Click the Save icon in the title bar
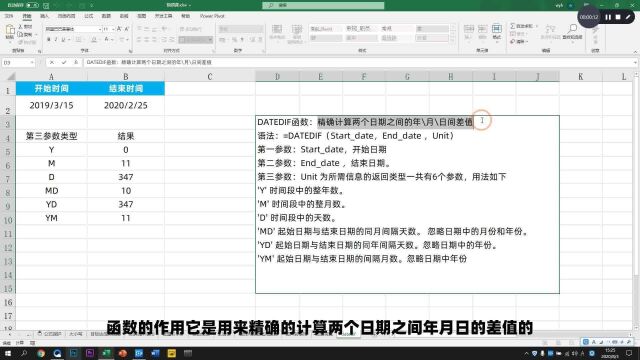Screen dimensions: 640x360 click(46, 5)
